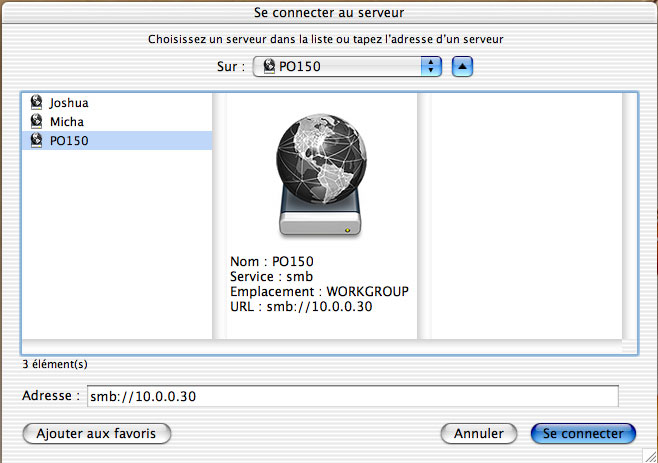Image resolution: width=658 pixels, height=463 pixels.
Task: Select PO150 in the server list
Action: coord(117,140)
